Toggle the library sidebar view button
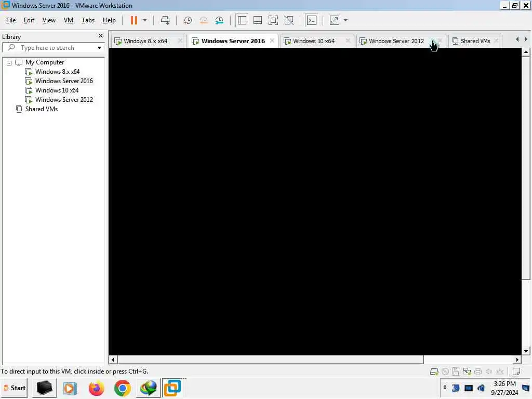532x399 pixels. point(242,20)
